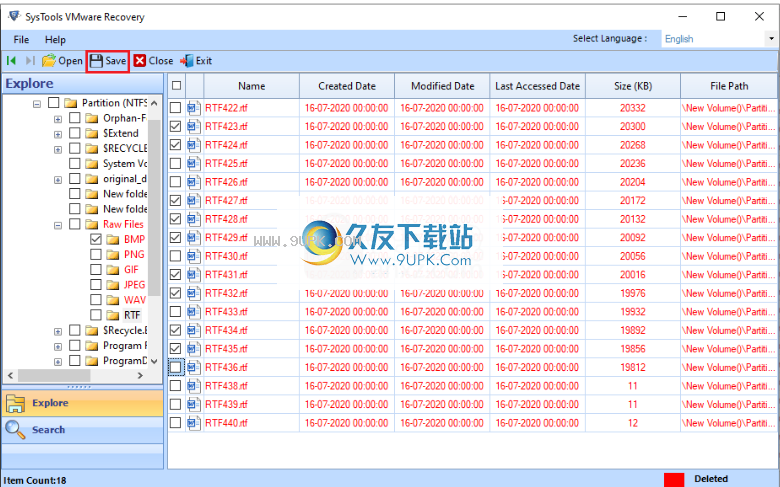Screen dimensions: 780x487
Task: Open the File menu
Action: (21, 40)
